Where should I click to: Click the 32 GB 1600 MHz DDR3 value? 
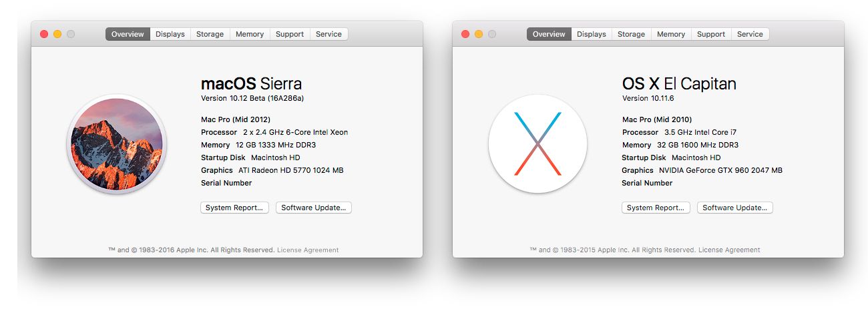click(x=698, y=145)
